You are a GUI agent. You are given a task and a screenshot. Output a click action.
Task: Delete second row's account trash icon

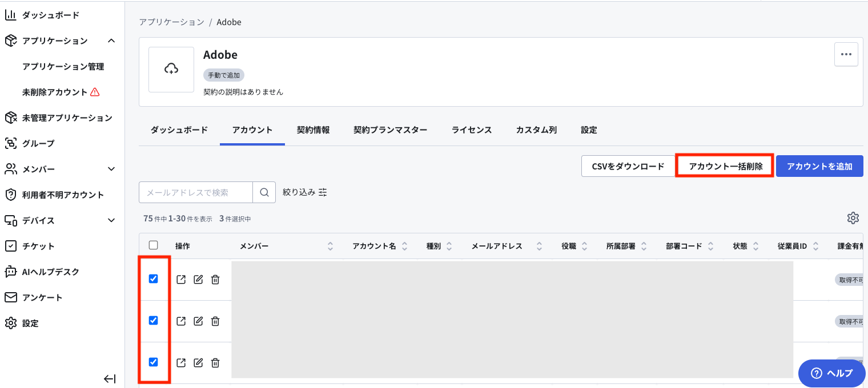(215, 321)
